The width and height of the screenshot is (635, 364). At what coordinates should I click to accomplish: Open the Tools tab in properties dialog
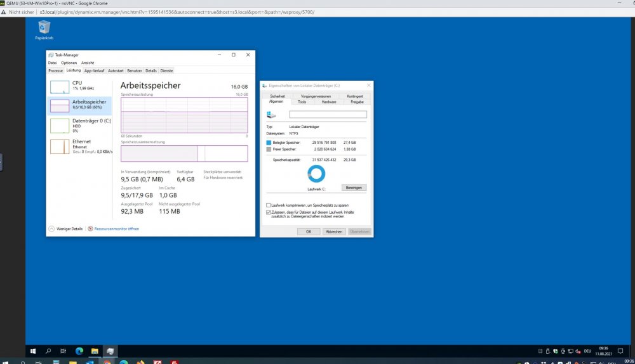[302, 102]
